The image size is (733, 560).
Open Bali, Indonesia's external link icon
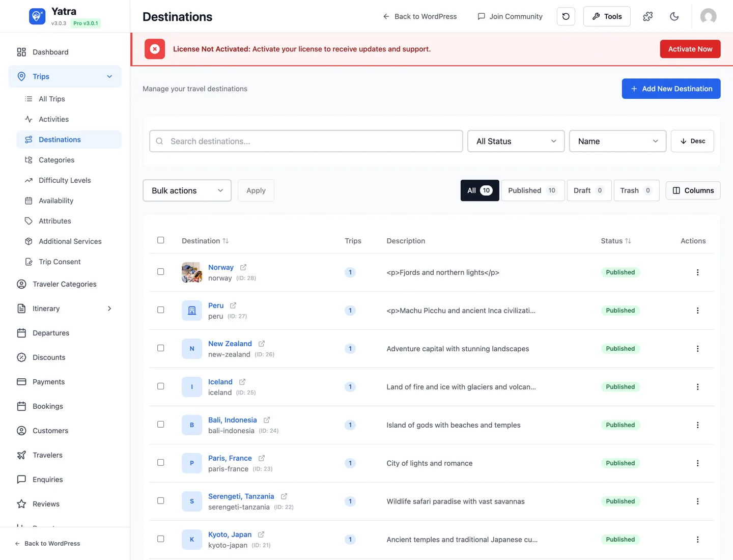(267, 420)
